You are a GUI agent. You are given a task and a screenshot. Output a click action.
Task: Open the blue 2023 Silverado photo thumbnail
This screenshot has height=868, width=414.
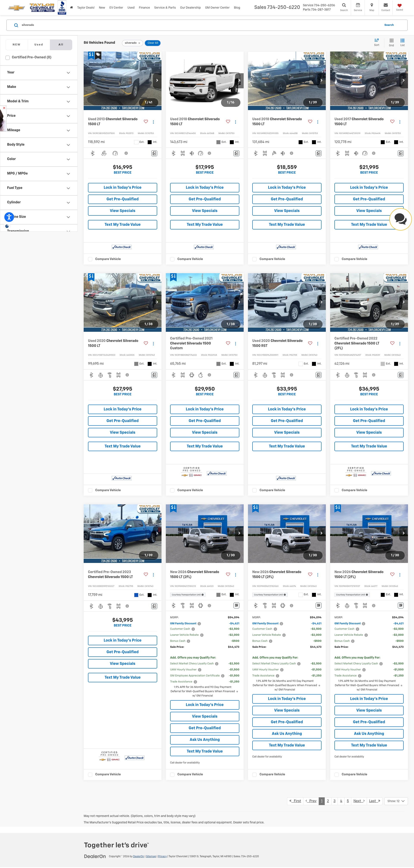point(122,533)
